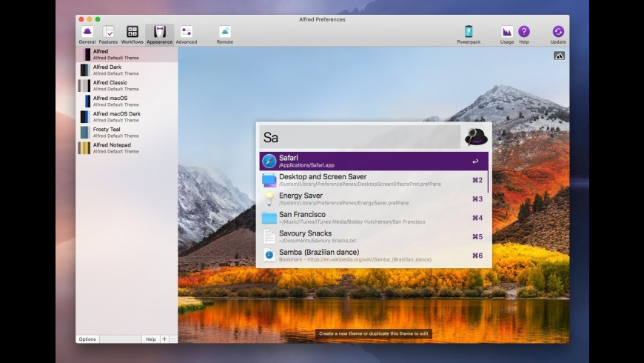
Task: Open the purple Help toolbar icon
Action: click(x=524, y=34)
